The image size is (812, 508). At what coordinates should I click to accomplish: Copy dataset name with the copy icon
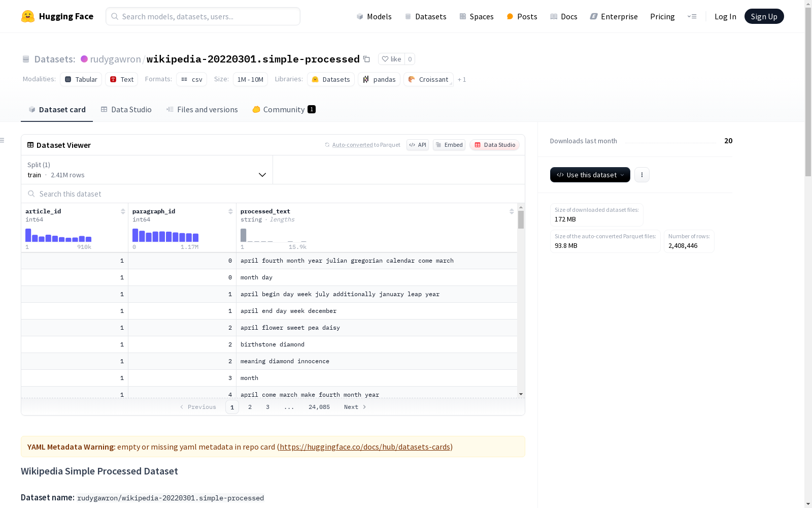[366, 59]
